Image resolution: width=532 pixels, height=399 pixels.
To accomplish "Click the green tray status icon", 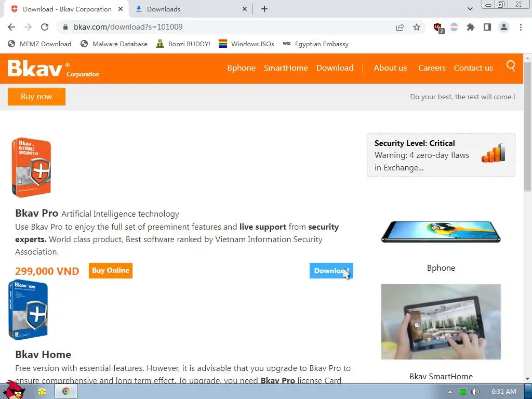I will 462,392.
